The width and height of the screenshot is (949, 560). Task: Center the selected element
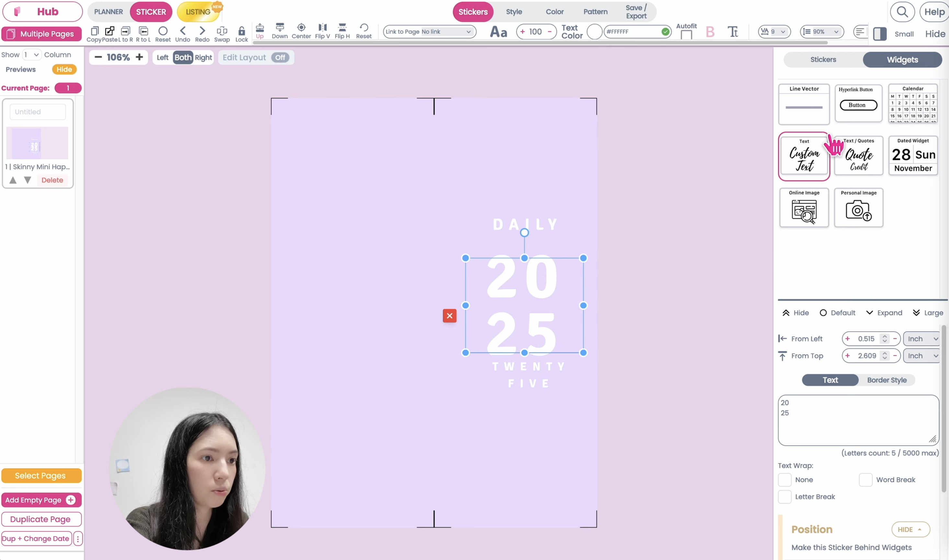point(301,32)
